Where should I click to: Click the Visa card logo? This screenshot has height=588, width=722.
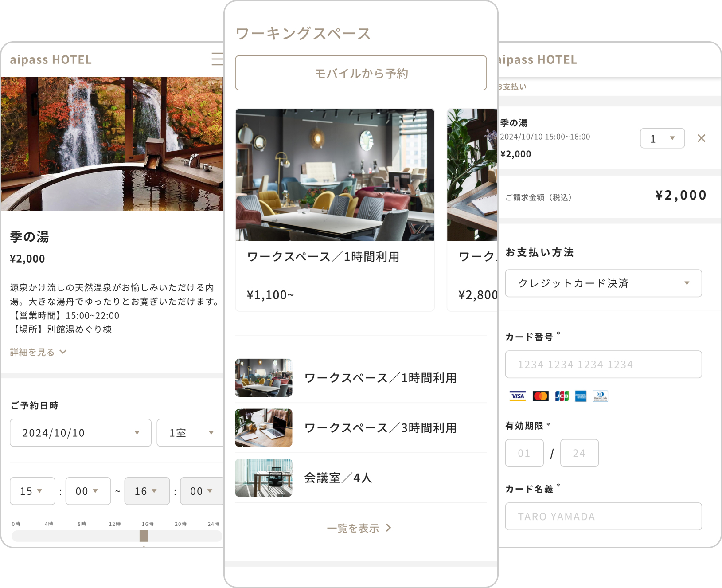tap(517, 396)
